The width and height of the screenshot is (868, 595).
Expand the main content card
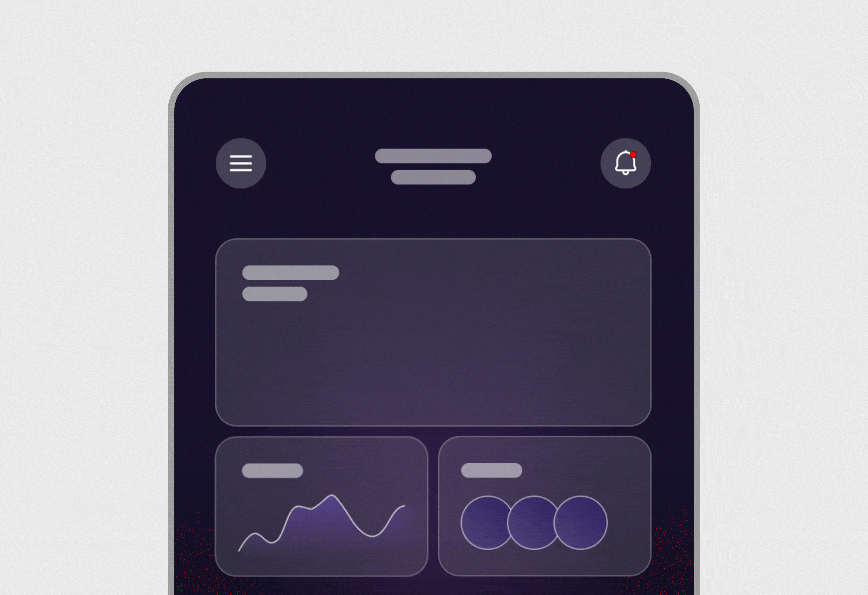(x=433, y=329)
